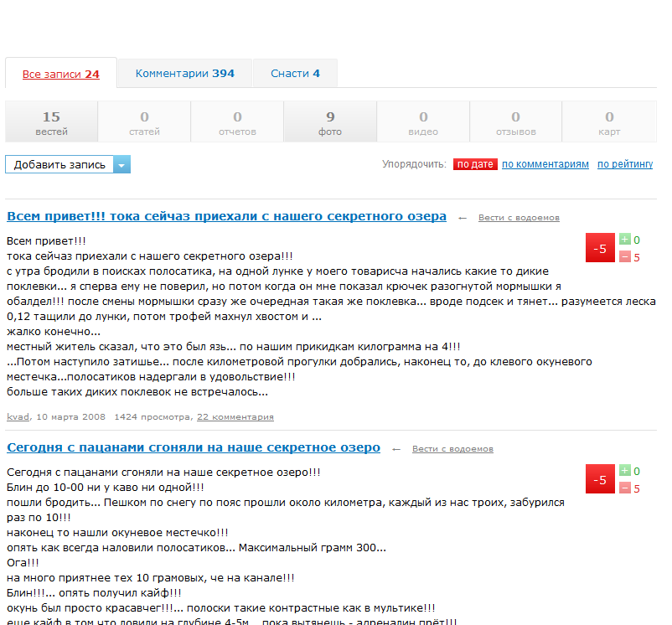Sort posts по комментариям
Image resolution: width=672 pixels, height=625 pixels.
coord(545,165)
